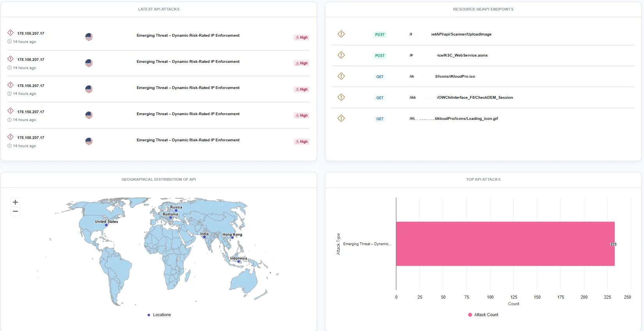Click the warning diamond icon beside KSC_WebService.asmx
The image size is (644, 331).
(341, 55)
